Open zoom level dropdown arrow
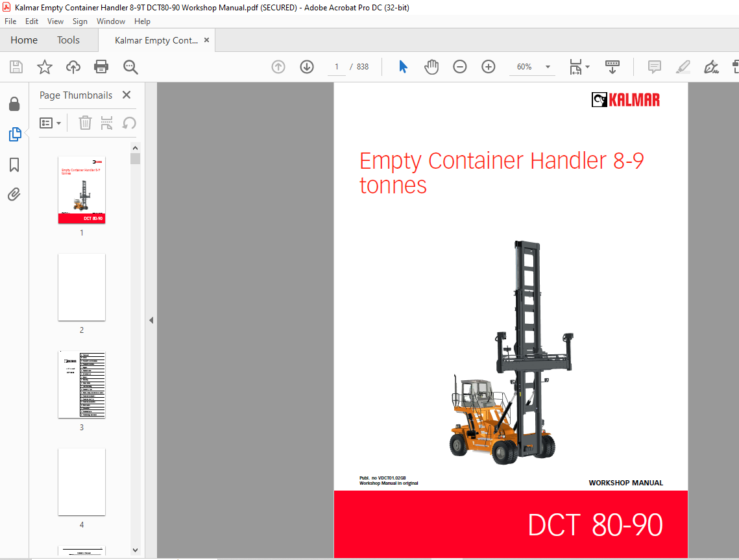The image size is (739, 560). [x=548, y=67]
